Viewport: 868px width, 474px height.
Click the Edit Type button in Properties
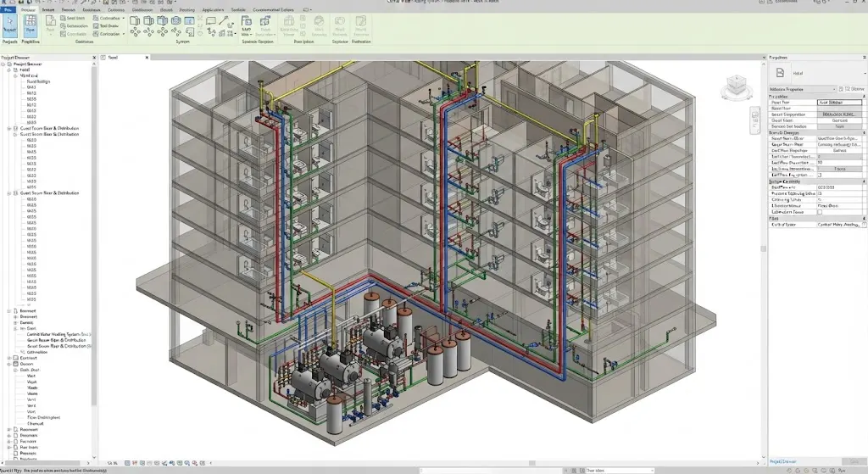[853, 89]
